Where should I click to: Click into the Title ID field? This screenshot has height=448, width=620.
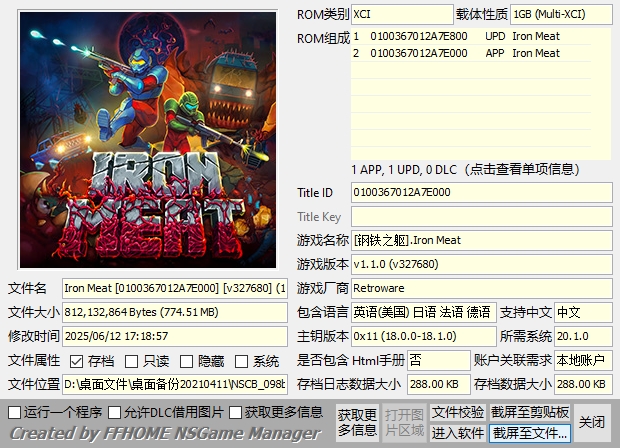[x=481, y=192]
